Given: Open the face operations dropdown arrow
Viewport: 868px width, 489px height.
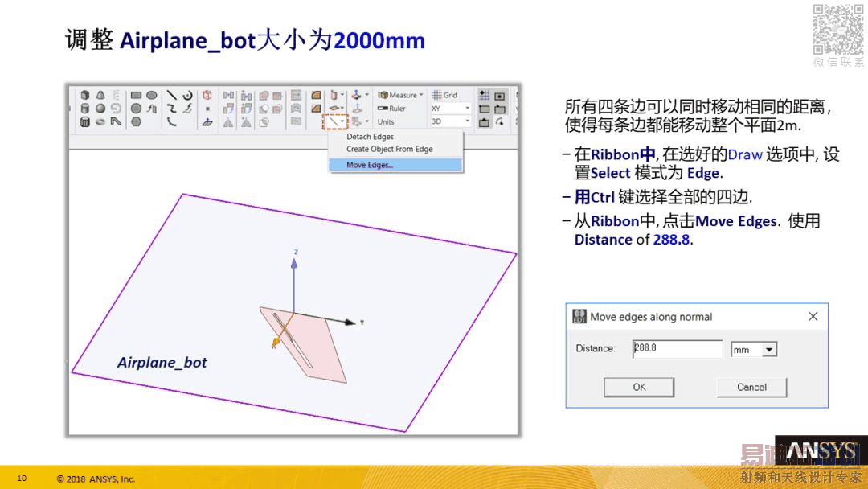Looking at the screenshot, I should [342, 108].
